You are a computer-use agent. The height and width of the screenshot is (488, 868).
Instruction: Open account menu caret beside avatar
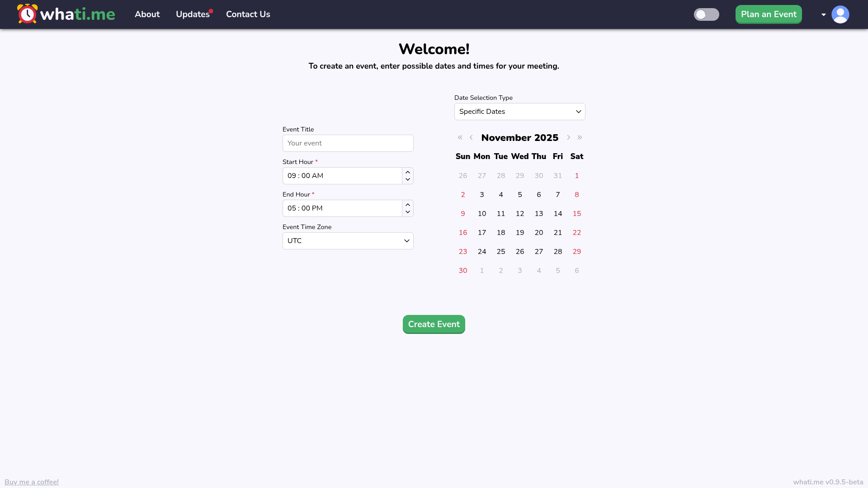pyautogui.click(x=823, y=14)
